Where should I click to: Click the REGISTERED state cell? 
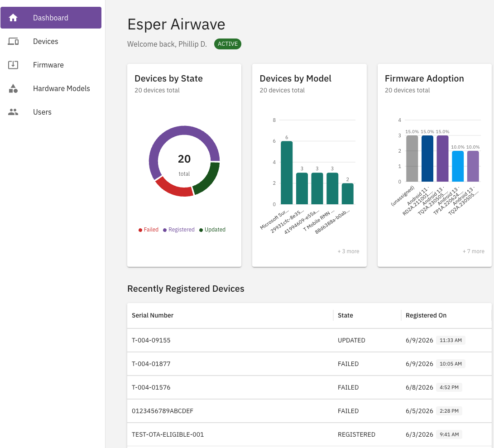coord(356,434)
